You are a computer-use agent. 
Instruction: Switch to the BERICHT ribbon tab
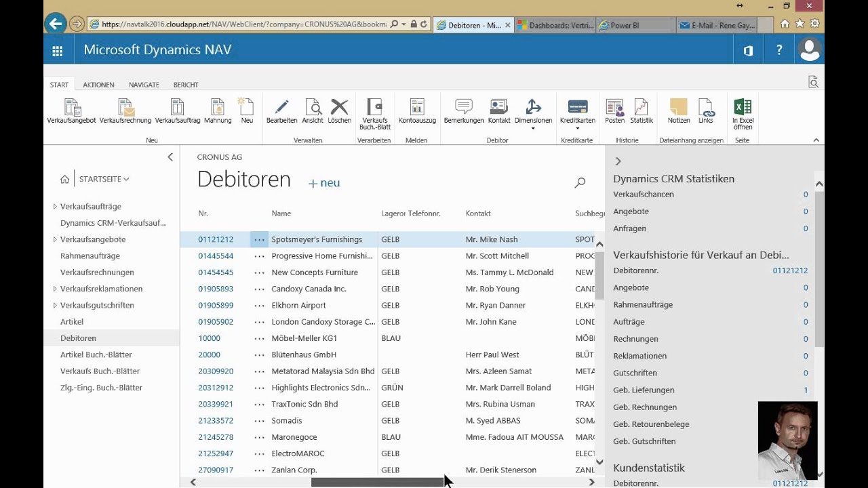186,85
